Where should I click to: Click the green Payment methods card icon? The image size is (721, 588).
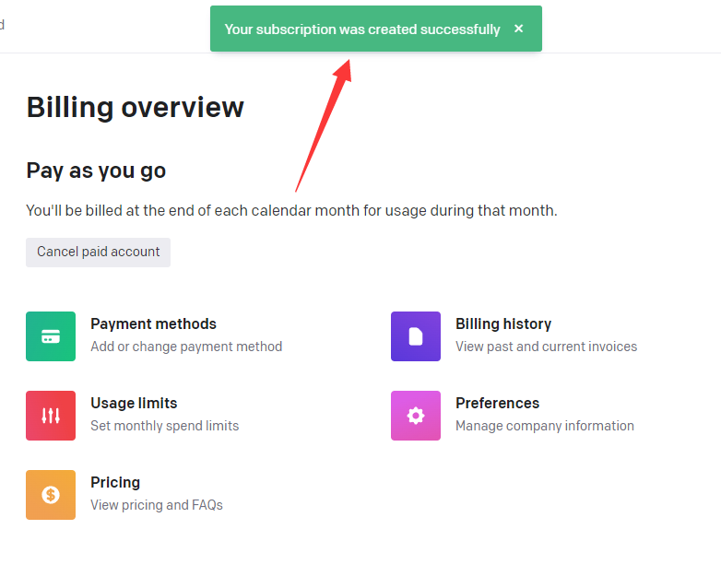[x=51, y=336]
